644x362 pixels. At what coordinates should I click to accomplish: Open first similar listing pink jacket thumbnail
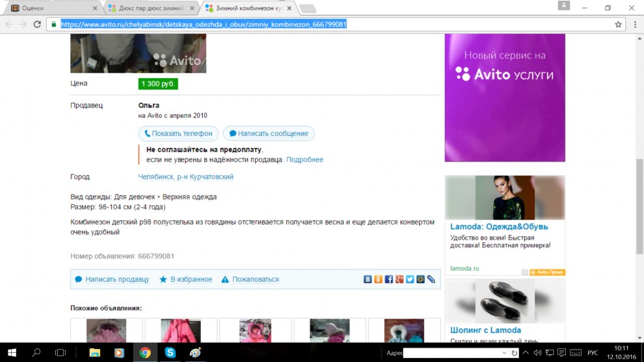tap(107, 330)
